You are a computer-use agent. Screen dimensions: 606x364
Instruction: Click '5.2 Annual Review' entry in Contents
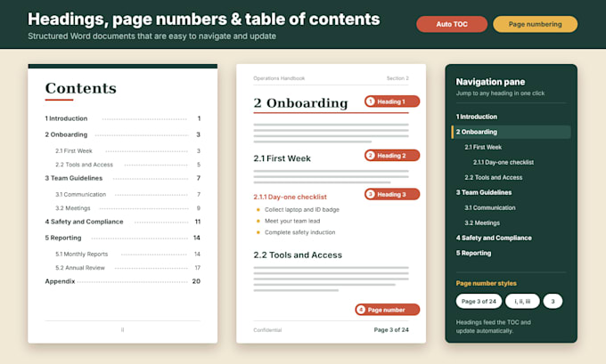click(127, 268)
